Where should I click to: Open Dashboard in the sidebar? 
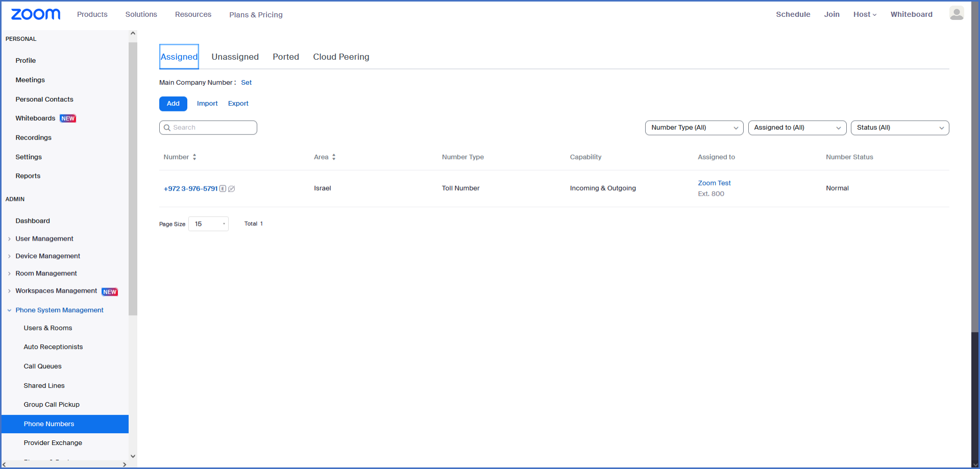[x=33, y=221]
